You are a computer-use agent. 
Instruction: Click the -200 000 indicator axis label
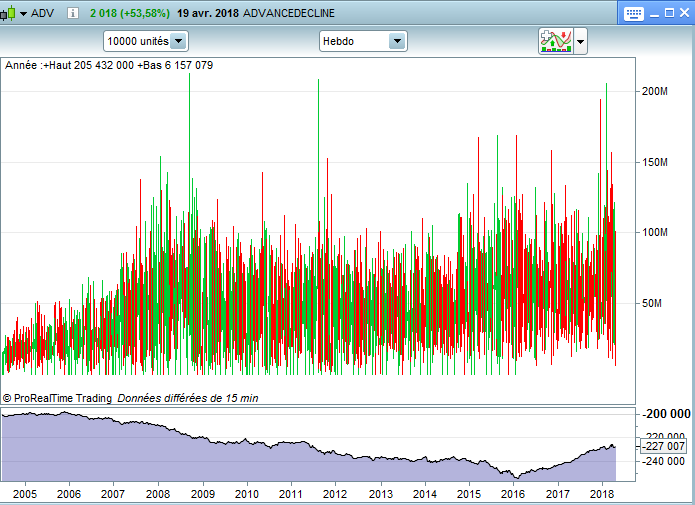(x=666, y=414)
